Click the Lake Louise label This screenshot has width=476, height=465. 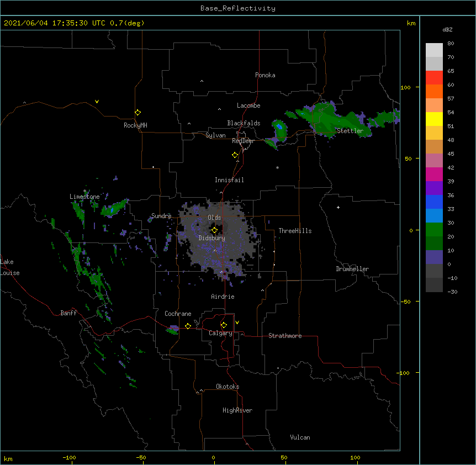(10, 267)
